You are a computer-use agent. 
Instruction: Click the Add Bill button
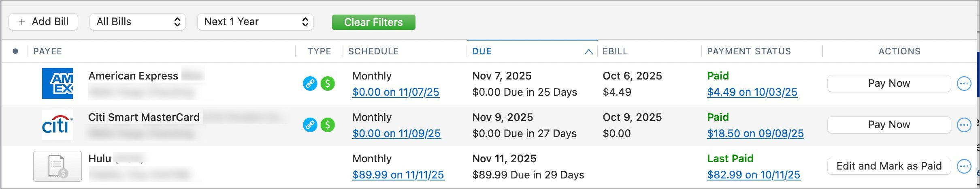point(43,22)
